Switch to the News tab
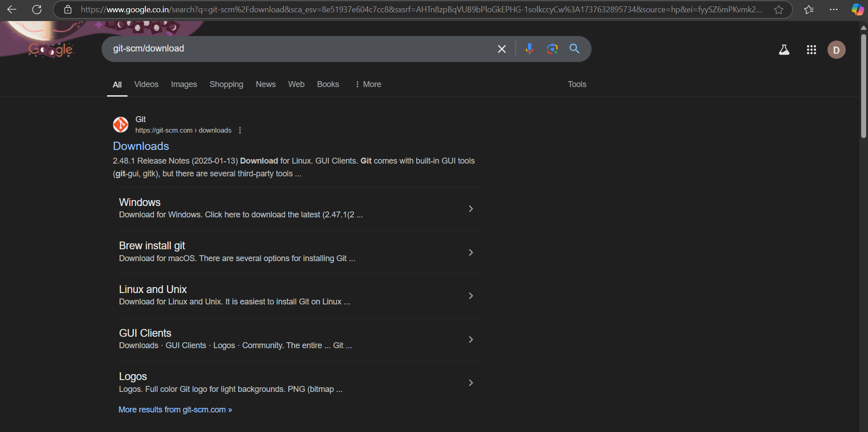 pyautogui.click(x=266, y=84)
